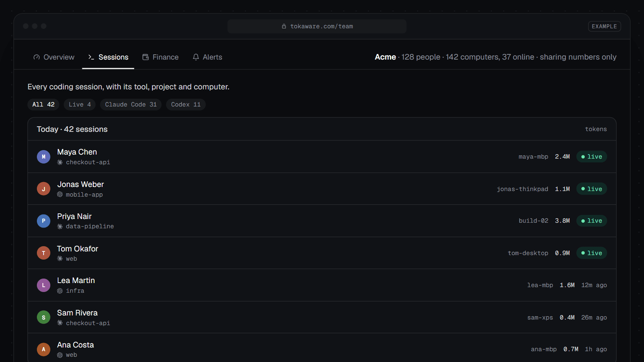The width and height of the screenshot is (644, 362).
Task: Click the Acme team name
Action: coord(385,57)
